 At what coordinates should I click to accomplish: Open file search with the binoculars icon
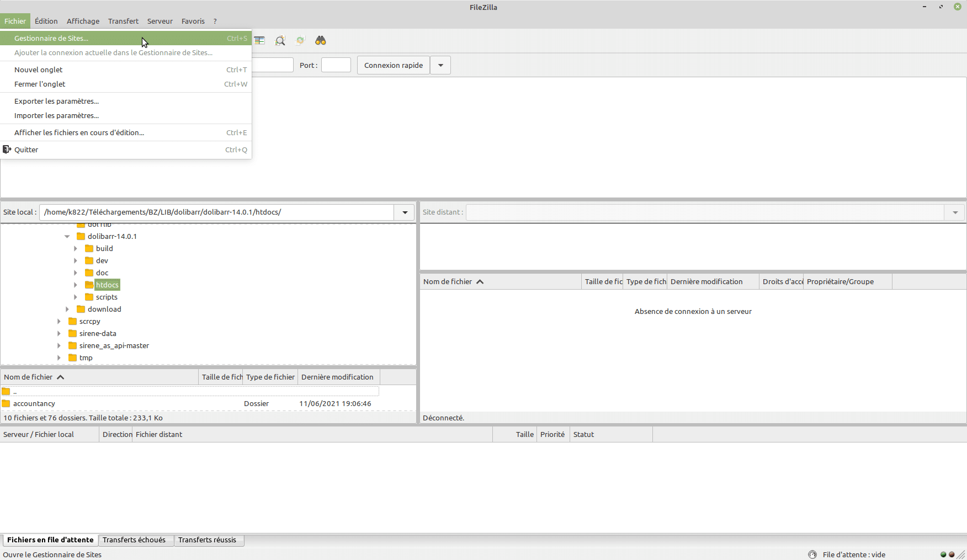(321, 40)
